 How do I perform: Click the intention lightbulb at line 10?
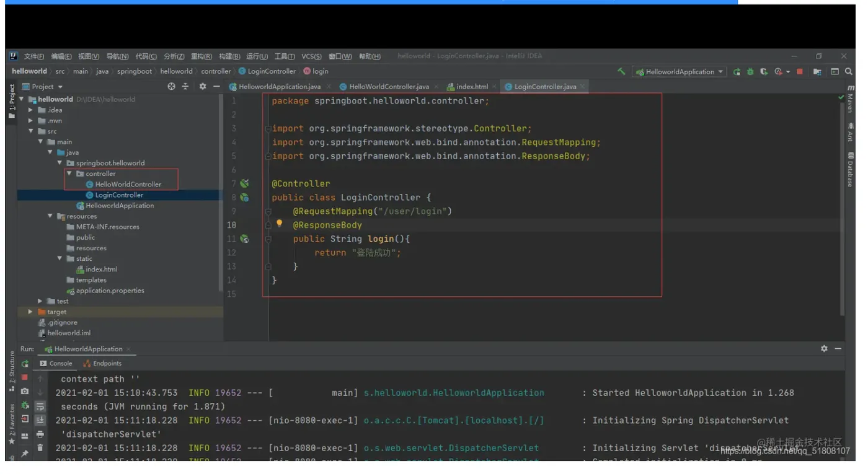point(279,224)
